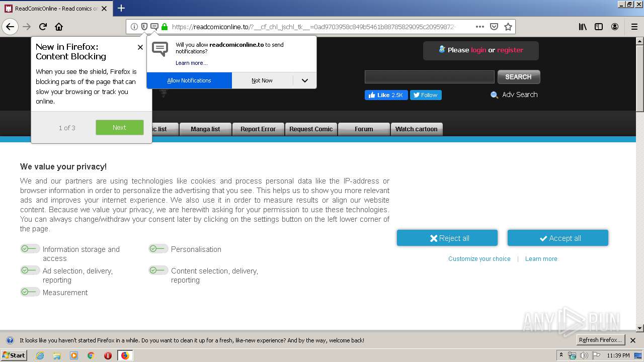644x362 pixels.
Task: Reload the current page
Action: (43, 27)
